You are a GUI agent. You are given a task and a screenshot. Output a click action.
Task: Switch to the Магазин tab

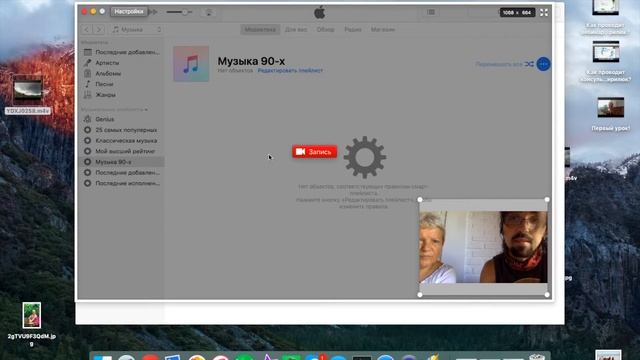pos(383,29)
